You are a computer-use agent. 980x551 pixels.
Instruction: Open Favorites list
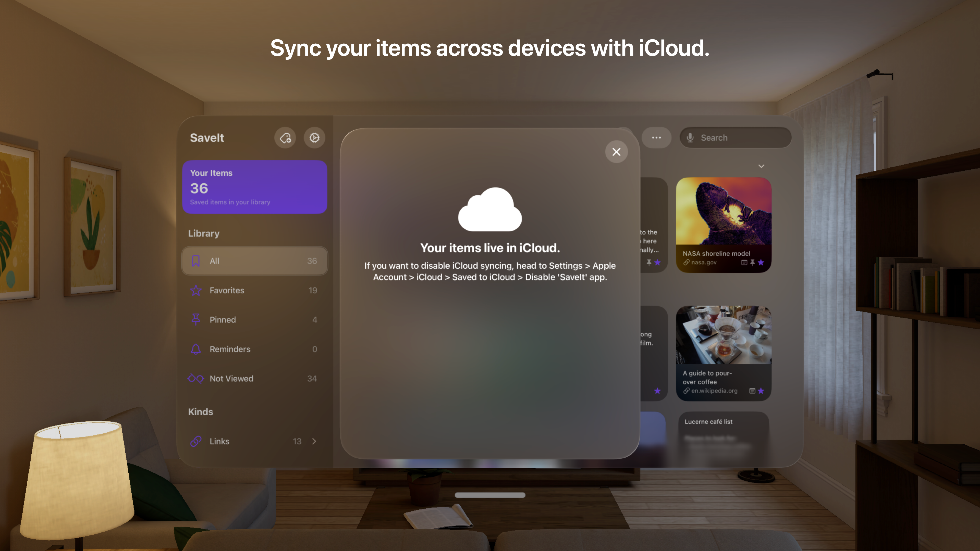[x=254, y=290]
